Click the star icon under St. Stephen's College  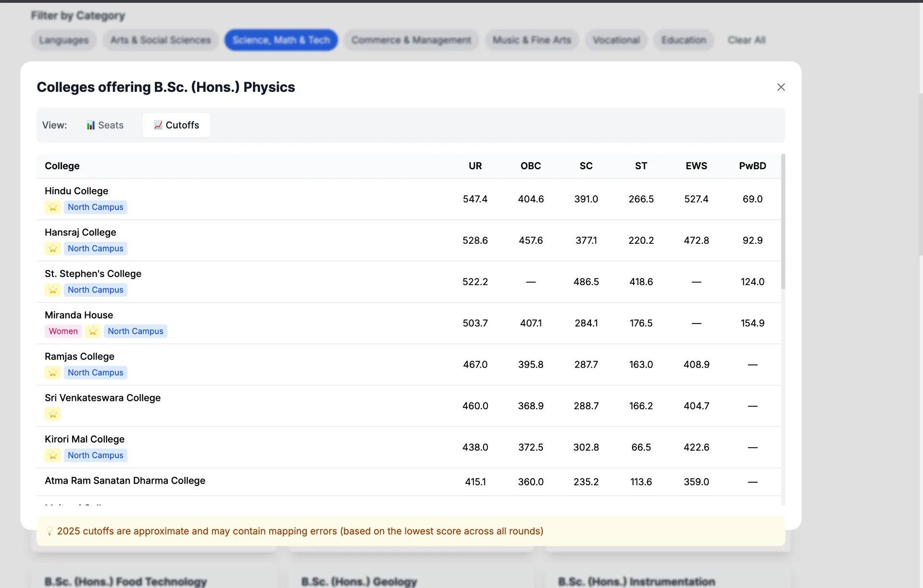53,290
